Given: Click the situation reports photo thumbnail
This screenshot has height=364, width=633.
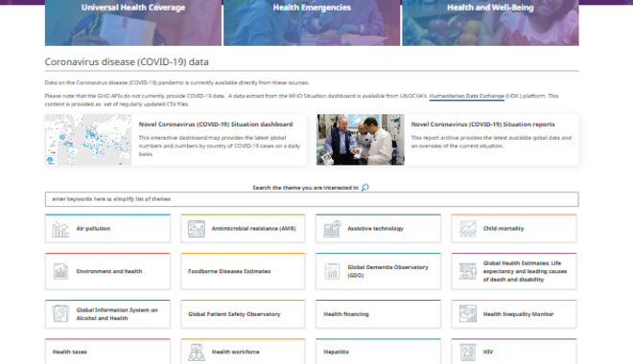Looking at the screenshot, I should click(x=360, y=140).
